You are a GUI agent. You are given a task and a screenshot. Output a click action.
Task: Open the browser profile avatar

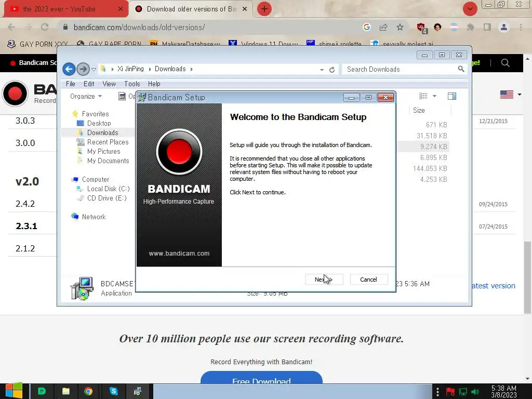[504, 27]
